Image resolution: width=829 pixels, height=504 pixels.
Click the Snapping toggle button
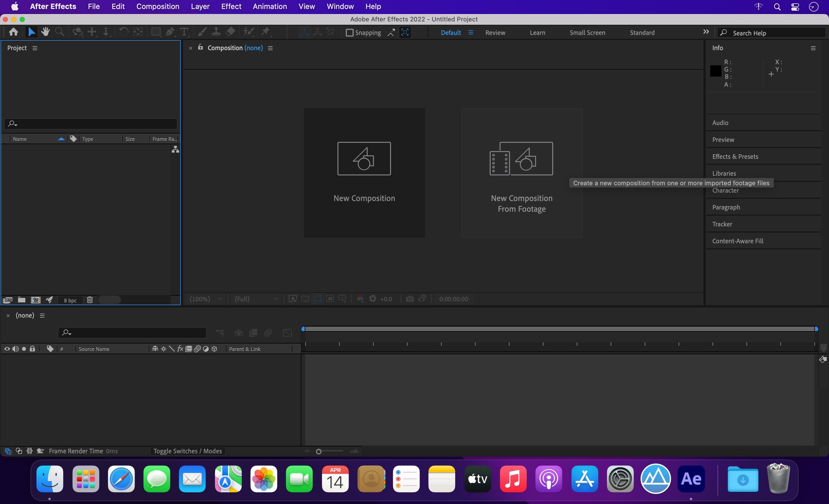349,33
